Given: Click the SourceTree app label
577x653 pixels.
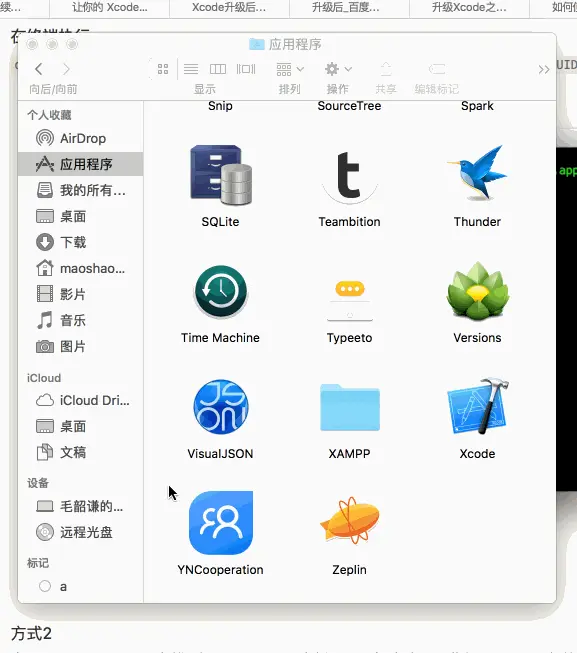Looking at the screenshot, I should click(x=349, y=106).
